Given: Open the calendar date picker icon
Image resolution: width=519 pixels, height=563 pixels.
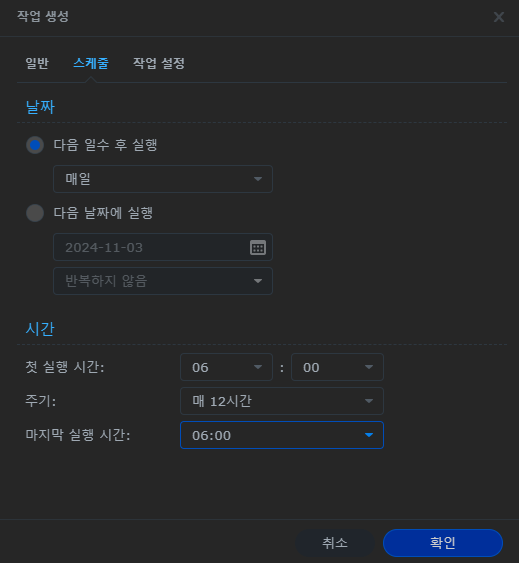Looking at the screenshot, I should click(x=258, y=247).
